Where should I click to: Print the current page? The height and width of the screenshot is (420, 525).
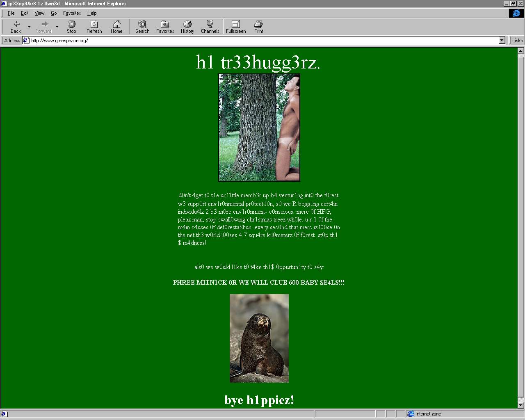[x=258, y=27]
